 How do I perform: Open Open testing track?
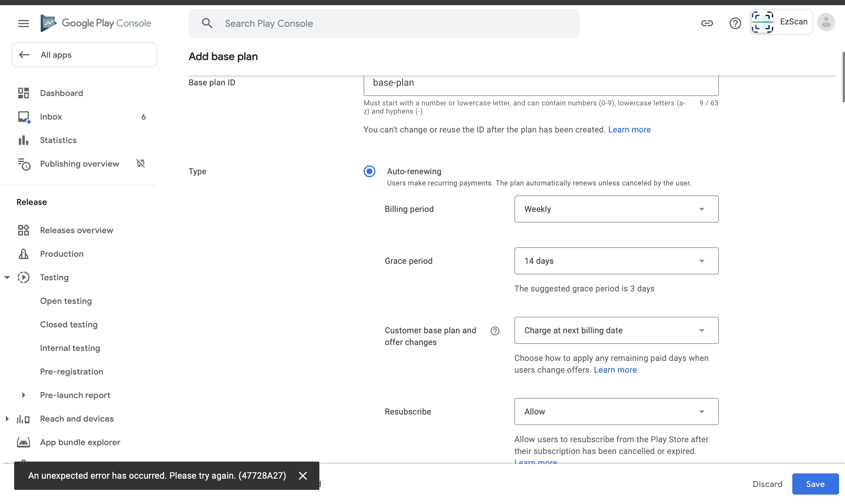(66, 301)
